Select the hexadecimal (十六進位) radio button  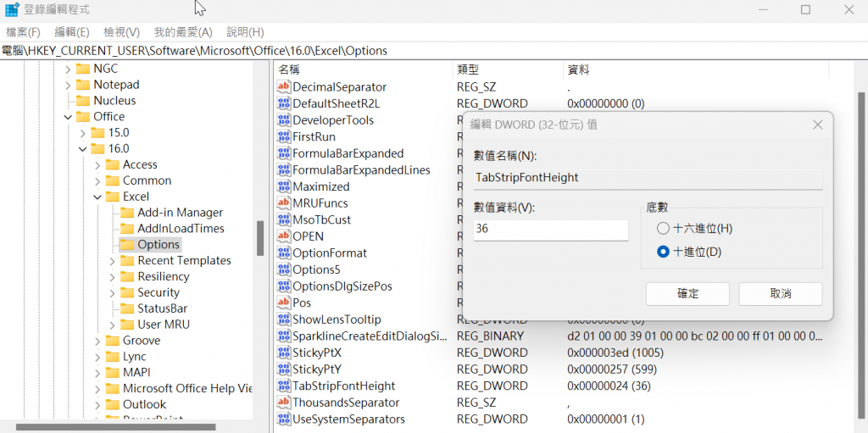(663, 228)
